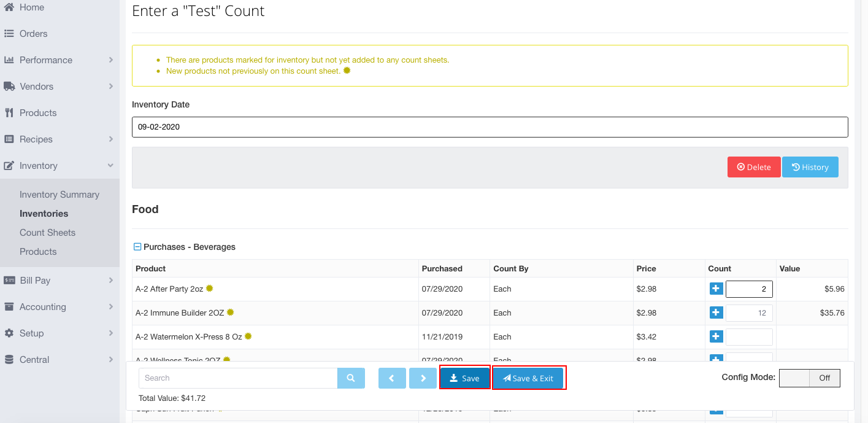Collapse the Purchases - Beverages section
The width and height of the screenshot is (868, 423).
tap(137, 247)
